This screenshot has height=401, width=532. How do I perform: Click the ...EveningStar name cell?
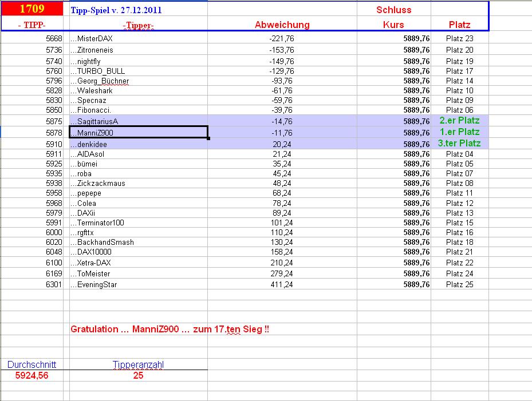pos(93,284)
